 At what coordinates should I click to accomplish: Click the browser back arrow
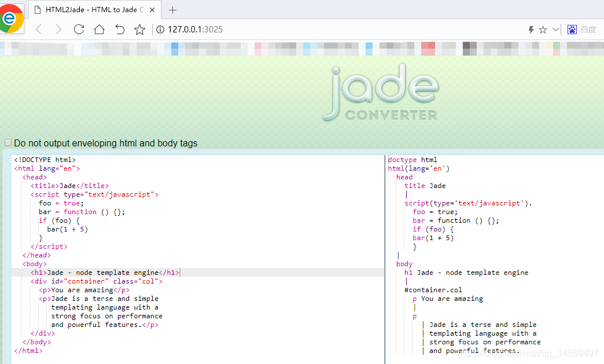(x=39, y=30)
